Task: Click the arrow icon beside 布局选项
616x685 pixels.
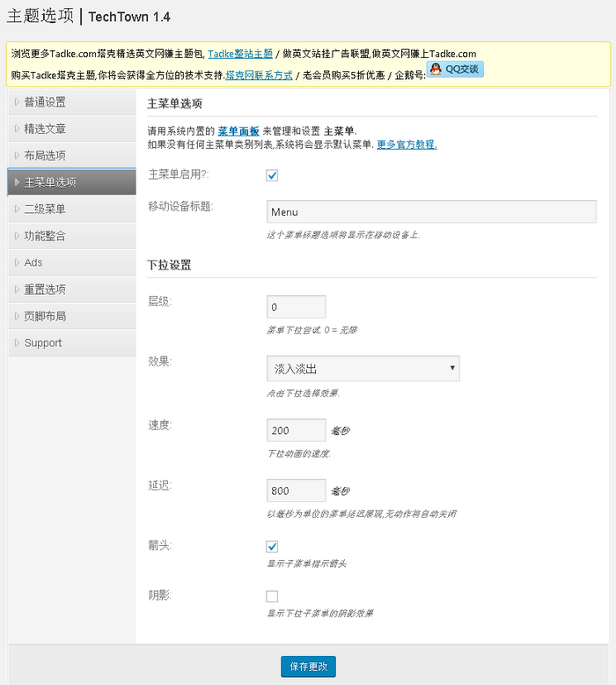Action: pyautogui.click(x=17, y=156)
